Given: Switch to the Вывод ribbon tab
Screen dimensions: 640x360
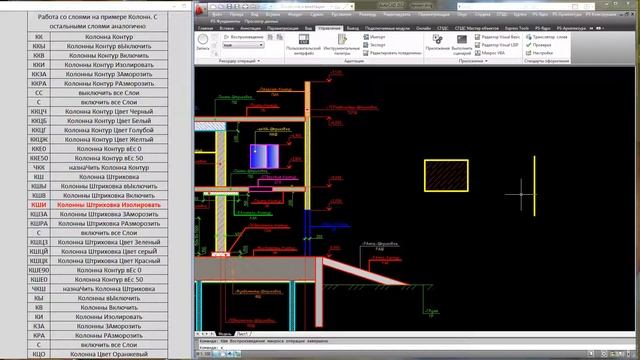Looking at the screenshot, I should click(353, 28).
